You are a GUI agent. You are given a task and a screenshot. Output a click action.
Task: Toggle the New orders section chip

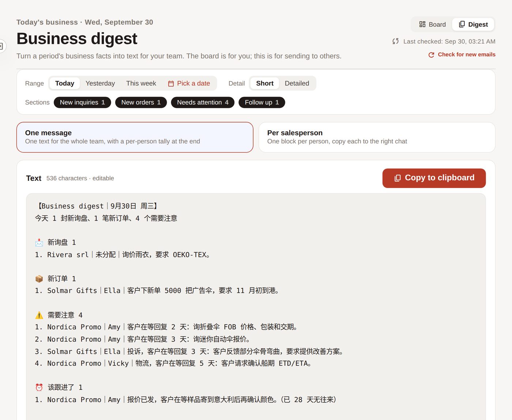pyautogui.click(x=141, y=102)
